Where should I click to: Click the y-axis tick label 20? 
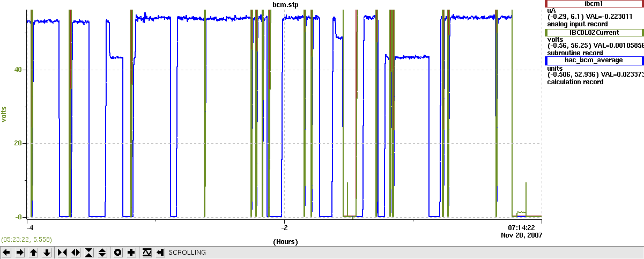[18, 144]
